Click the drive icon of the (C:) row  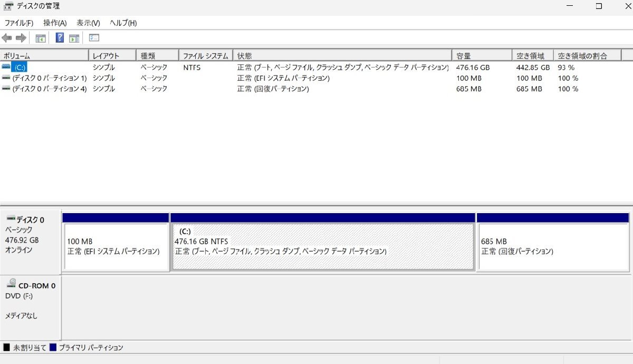6,67
